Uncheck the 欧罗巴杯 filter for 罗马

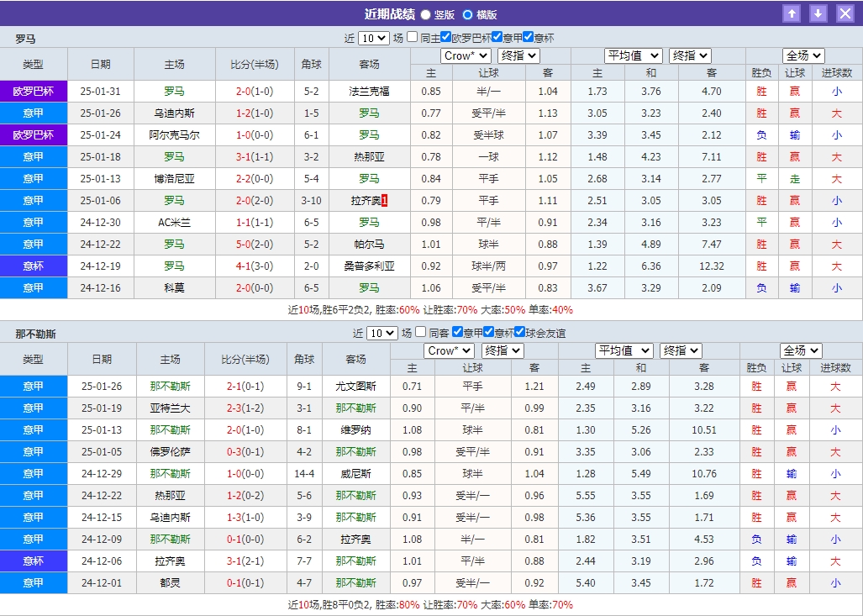click(x=446, y=37)
